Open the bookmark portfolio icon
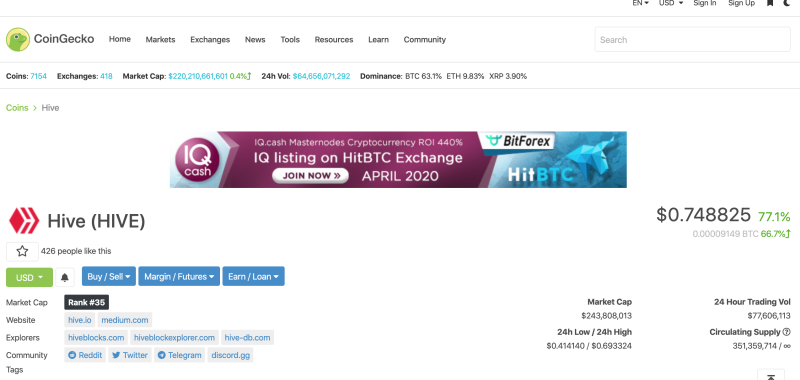Screen dimensions: 800x380 [770, 3]
